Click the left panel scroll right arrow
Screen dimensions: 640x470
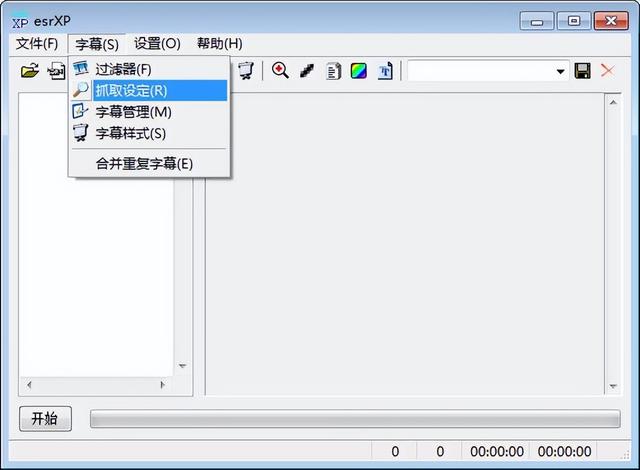163,385
